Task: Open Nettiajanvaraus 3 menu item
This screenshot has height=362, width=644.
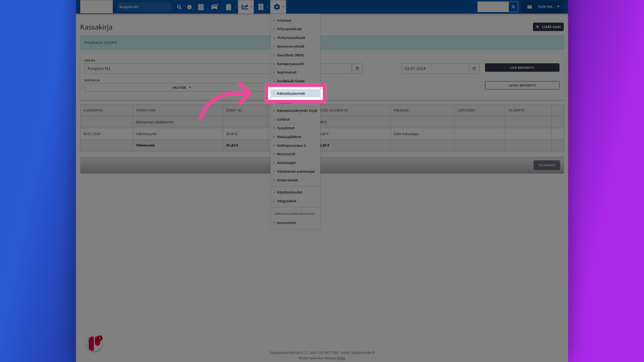Action: click(x=291, y=145)
